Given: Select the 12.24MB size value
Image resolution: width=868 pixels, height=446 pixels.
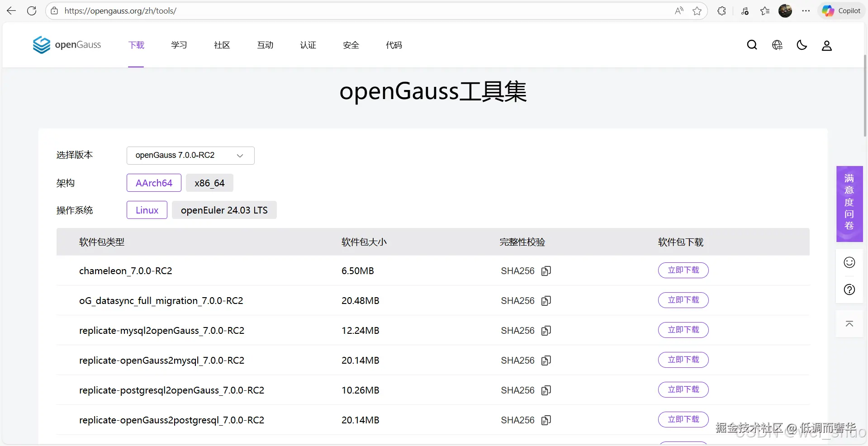Looking at the screenshot, I should pos(360,331).
